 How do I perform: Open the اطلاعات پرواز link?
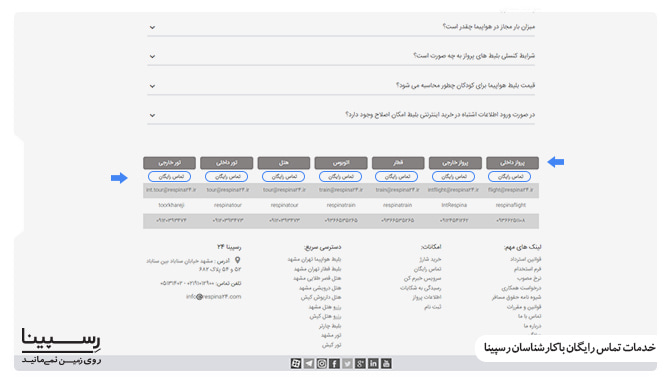click(427, 297)
